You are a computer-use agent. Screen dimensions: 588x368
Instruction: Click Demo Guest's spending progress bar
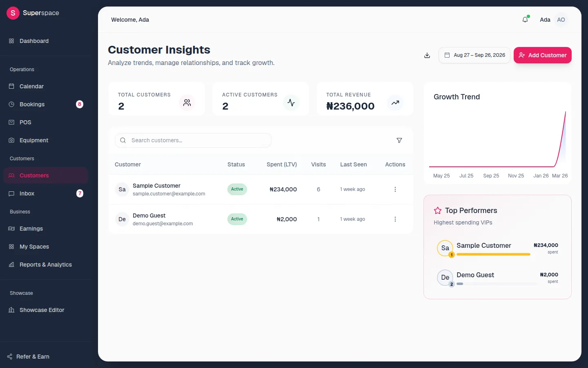point(497,284)
